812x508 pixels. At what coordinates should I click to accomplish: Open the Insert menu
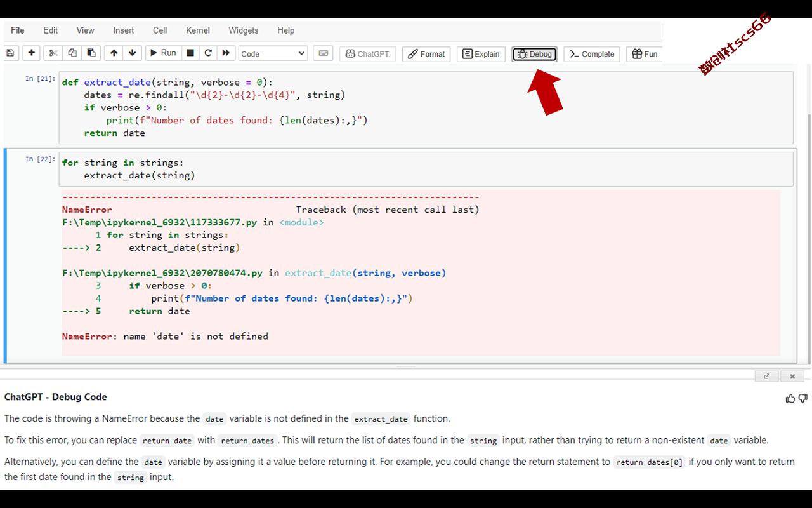(124, 30)
